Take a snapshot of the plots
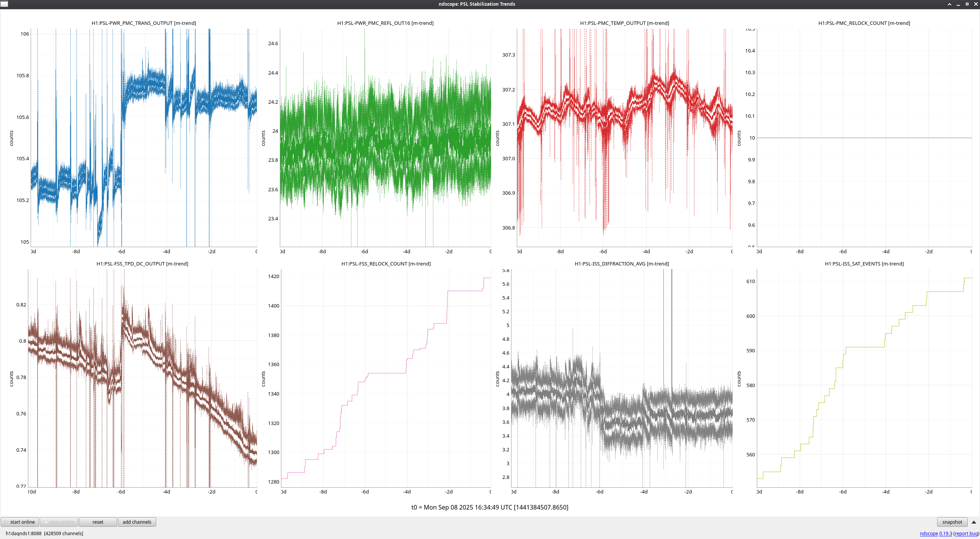The image size is (980, 539). (952, 522)
